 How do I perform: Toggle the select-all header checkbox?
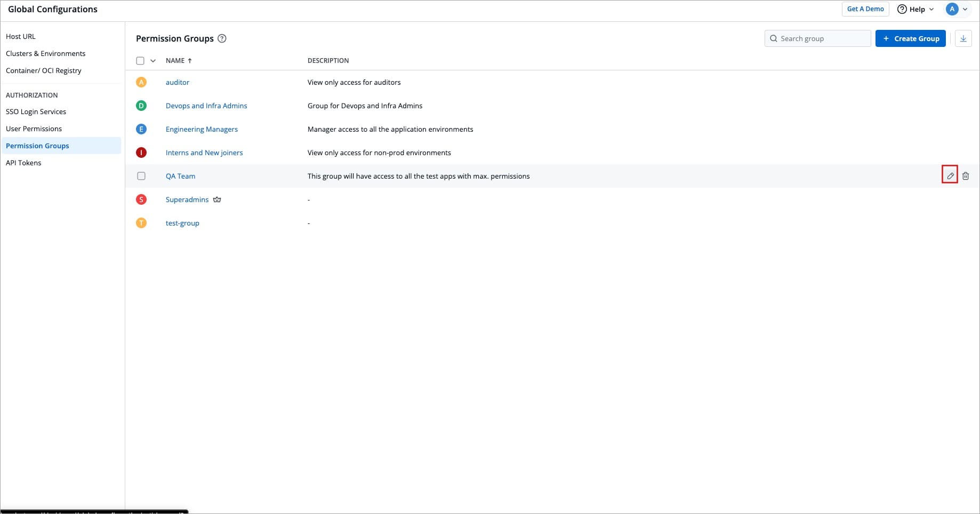pos(140,61)
